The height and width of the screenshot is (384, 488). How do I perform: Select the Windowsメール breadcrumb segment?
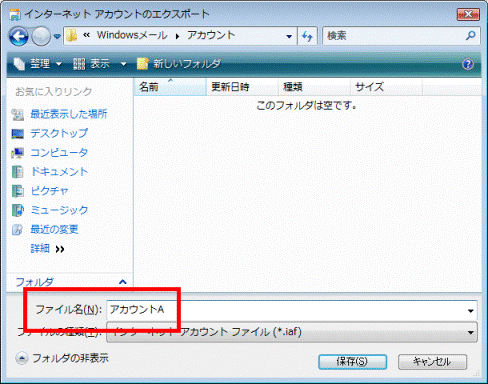pyautogui.click(x=132, y=35)
